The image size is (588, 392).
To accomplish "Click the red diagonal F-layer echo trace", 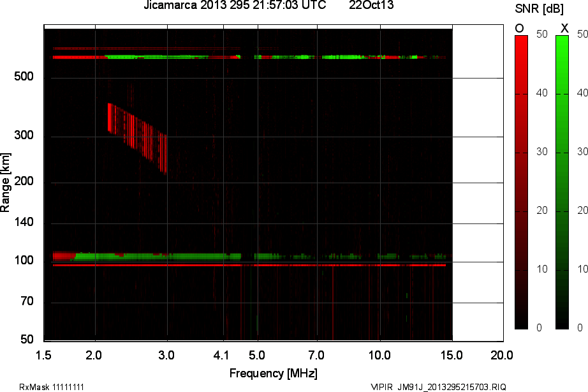I will 137,138.
